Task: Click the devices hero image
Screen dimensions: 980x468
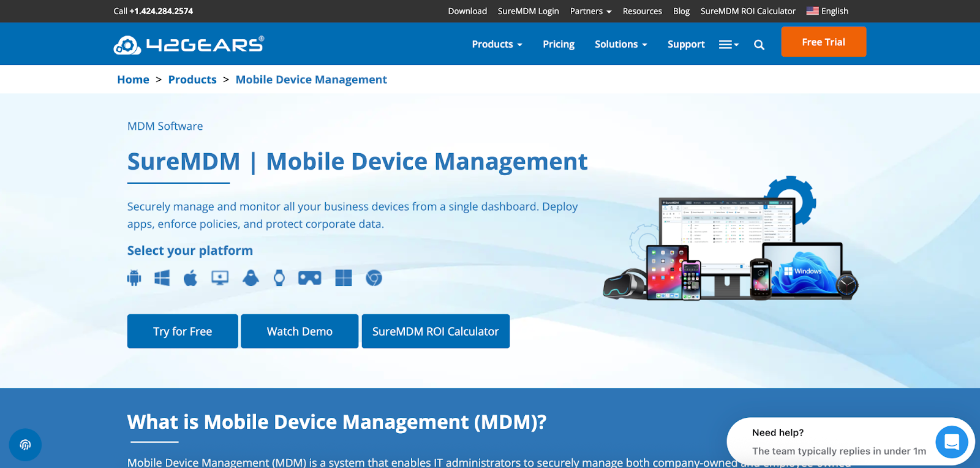Action: [x=731, y=239]
